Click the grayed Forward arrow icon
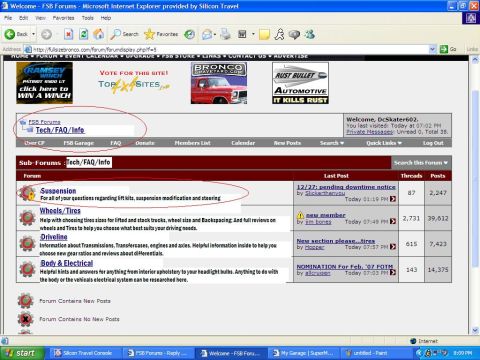480x360 pixels. tap(46, 34)
